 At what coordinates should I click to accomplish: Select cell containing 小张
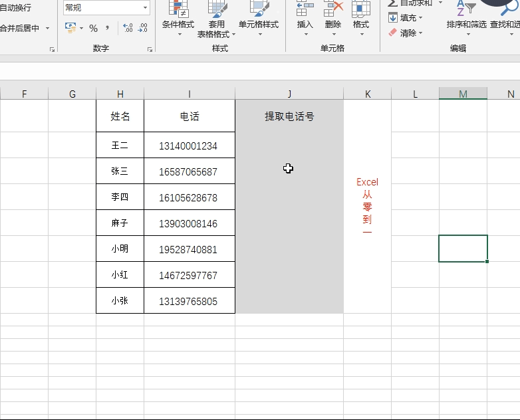coord(120,300)
